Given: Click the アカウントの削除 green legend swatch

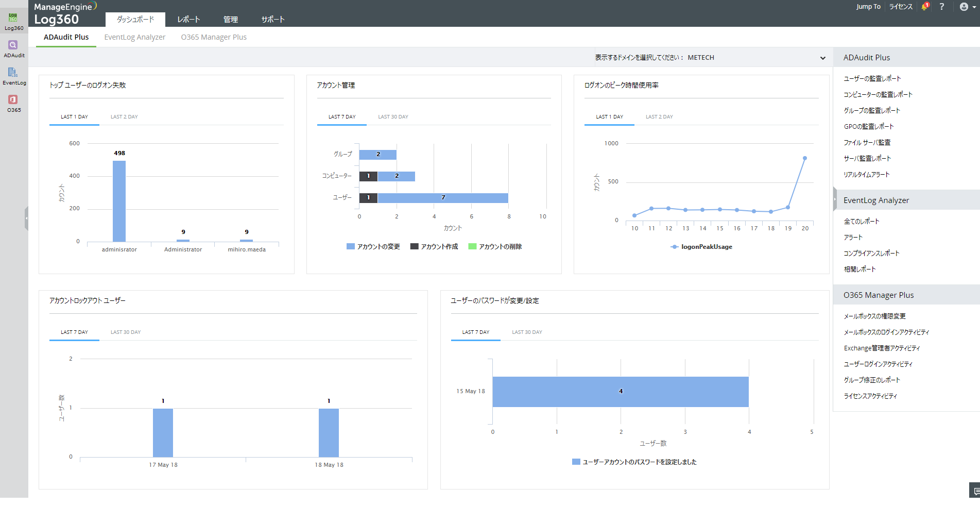Looking at the screenshot, I should point(472,247).
